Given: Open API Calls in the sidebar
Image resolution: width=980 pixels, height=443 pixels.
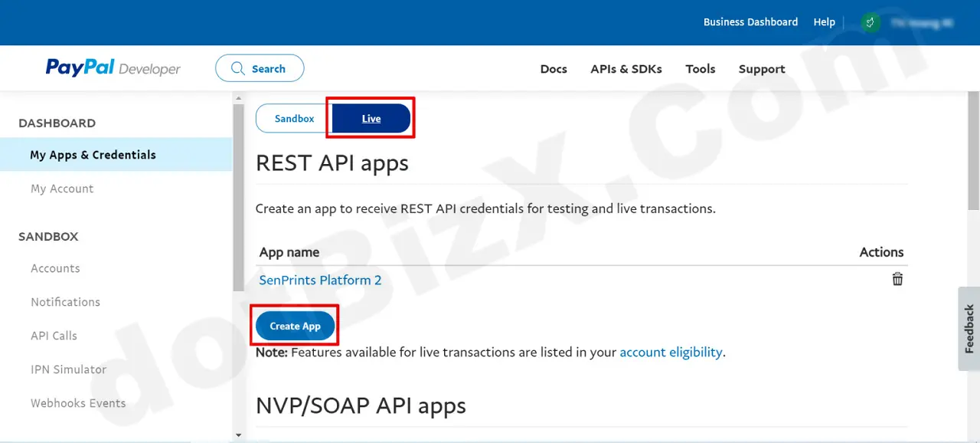Looking at the screenshot, I should pyautogui.click(x=54, y=336).
